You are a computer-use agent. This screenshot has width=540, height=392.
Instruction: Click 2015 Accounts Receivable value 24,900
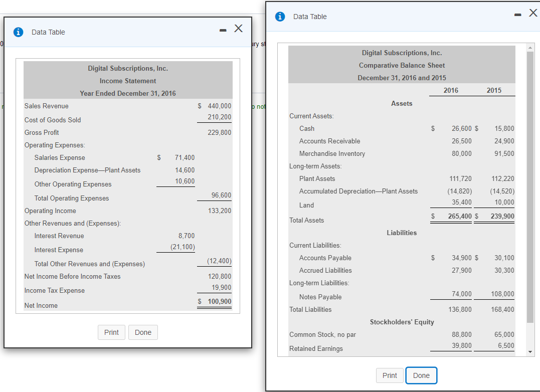tap(504, 141)
